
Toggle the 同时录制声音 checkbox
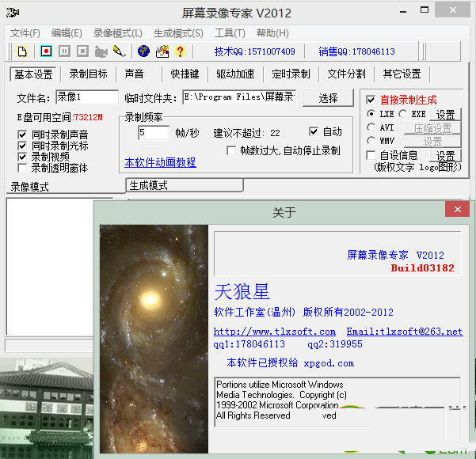tap(22, 135)
